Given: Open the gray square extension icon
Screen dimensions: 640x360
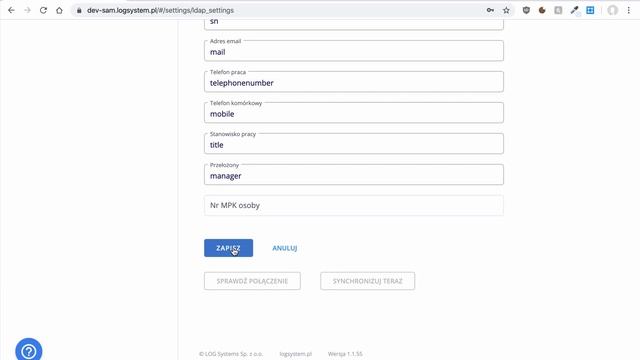Looking at the screenshot, I should pos(558,10).
